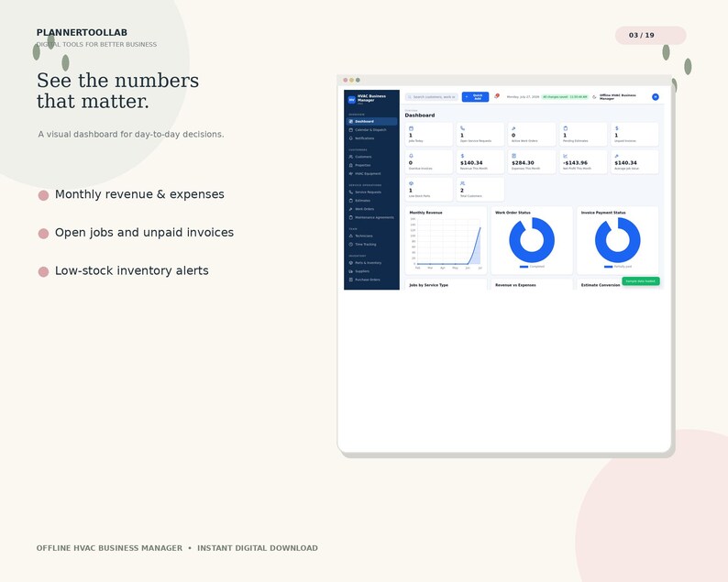728x582 pixels.
Task: Click the $284.30 expenses value
Action: [x=523, y=163]
